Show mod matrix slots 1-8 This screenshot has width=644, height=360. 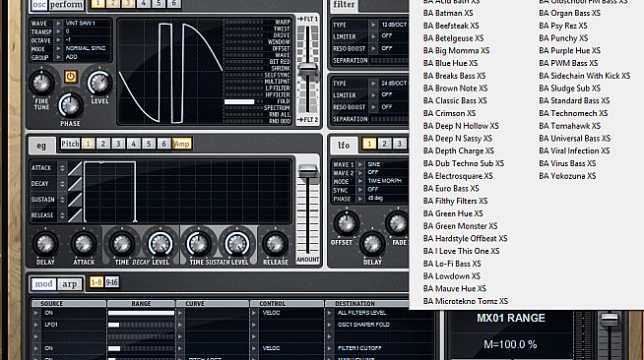tap(97, 282)
